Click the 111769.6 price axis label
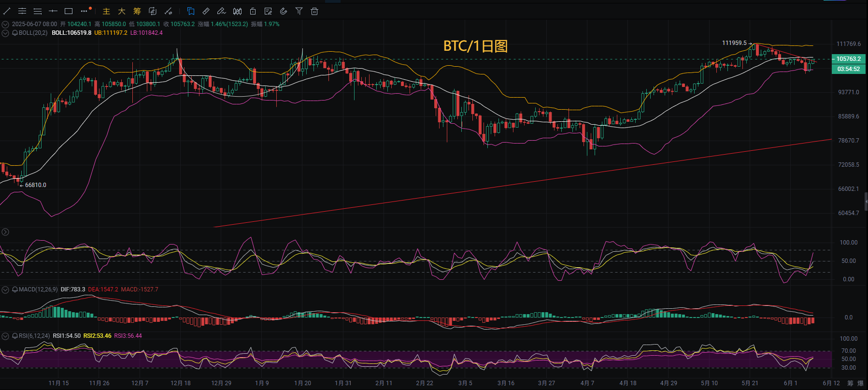 point(849,44)
